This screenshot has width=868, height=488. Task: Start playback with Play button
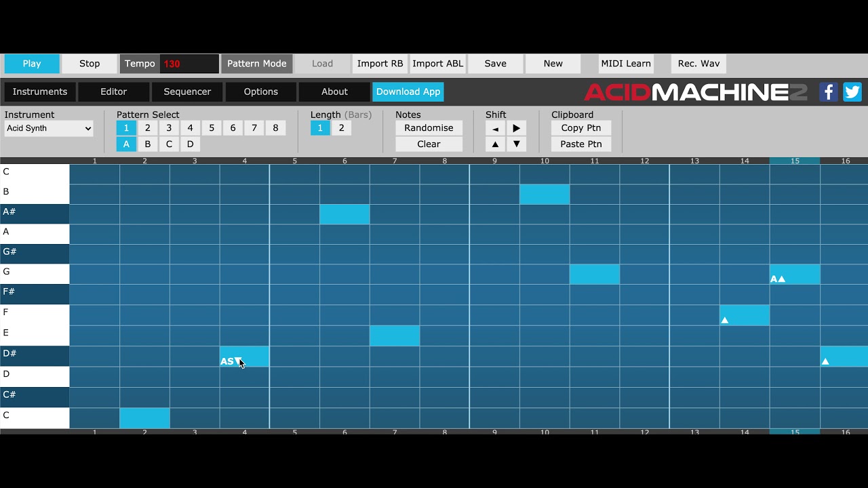point(32,64)
